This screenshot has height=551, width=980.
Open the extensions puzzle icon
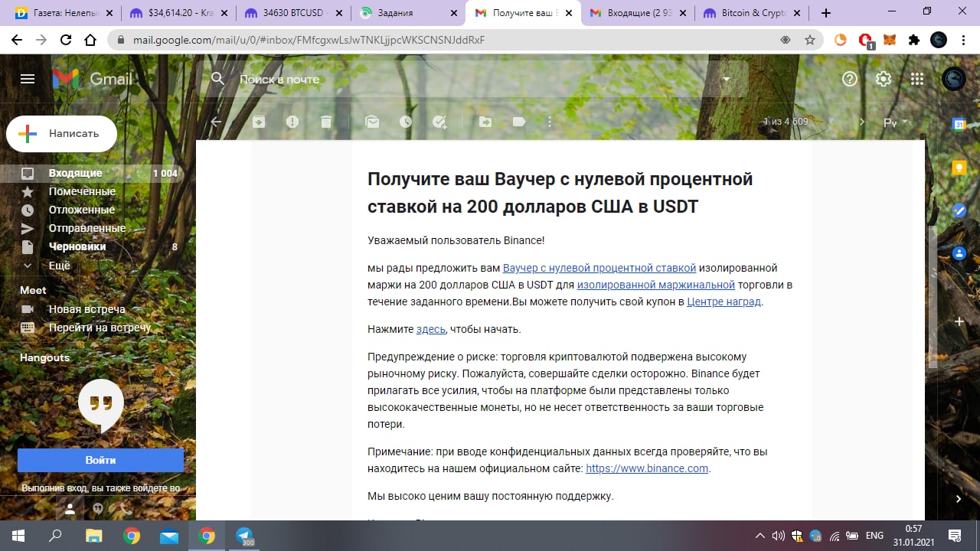point(914,41)
